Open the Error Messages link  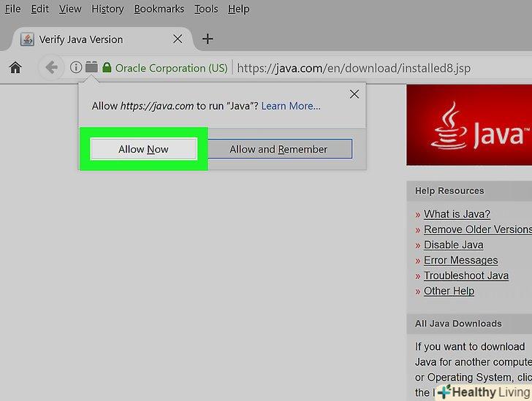click(x=460, y=260)
